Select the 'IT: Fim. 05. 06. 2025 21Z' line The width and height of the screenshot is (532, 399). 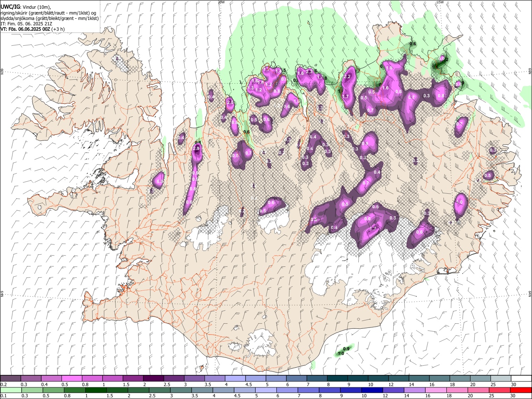point(26,24)
